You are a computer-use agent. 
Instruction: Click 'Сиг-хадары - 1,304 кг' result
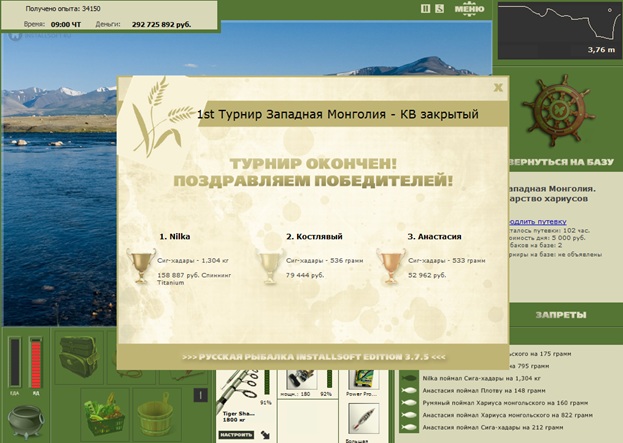(x=193, y=261)
